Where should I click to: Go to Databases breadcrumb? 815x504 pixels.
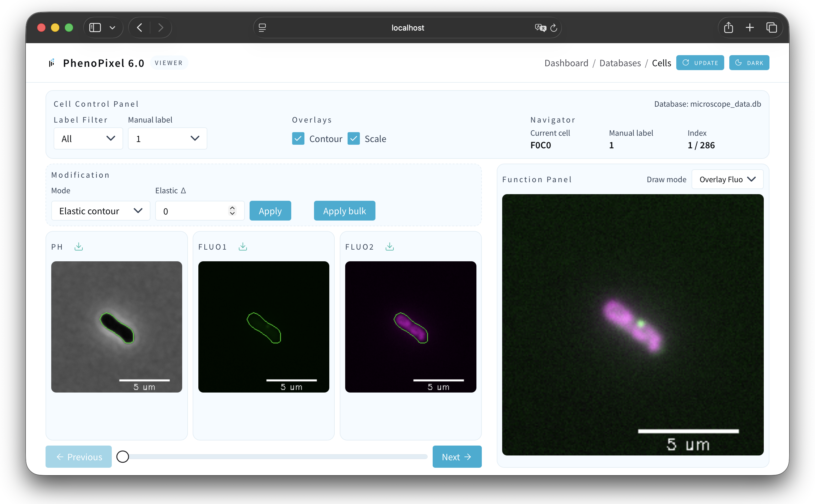pos(620,63)
